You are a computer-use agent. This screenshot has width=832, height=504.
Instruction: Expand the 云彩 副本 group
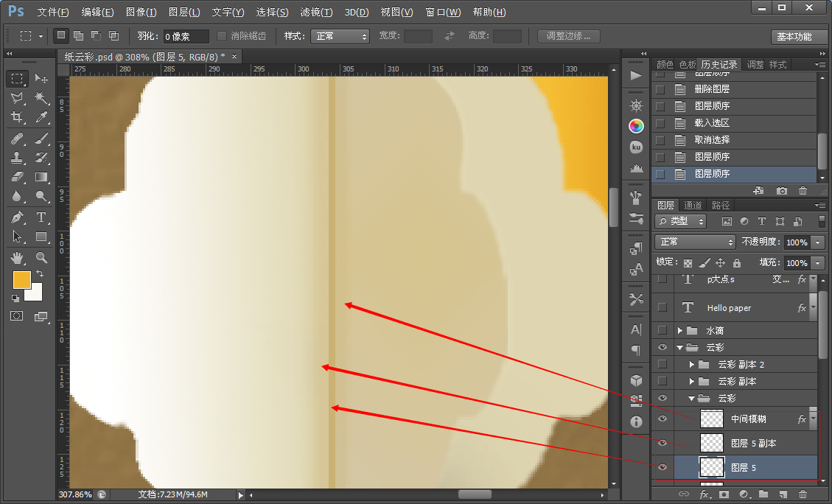point(691,382)
